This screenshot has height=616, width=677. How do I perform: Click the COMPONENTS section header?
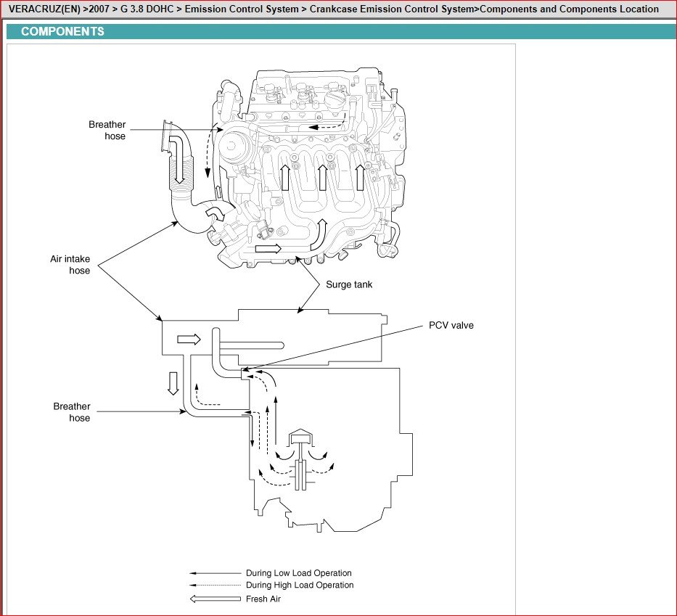point(62,31)
